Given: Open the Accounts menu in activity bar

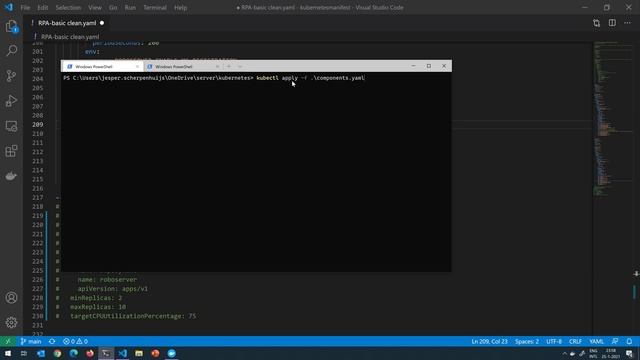Looking at the screenshot, I should 11,298.
